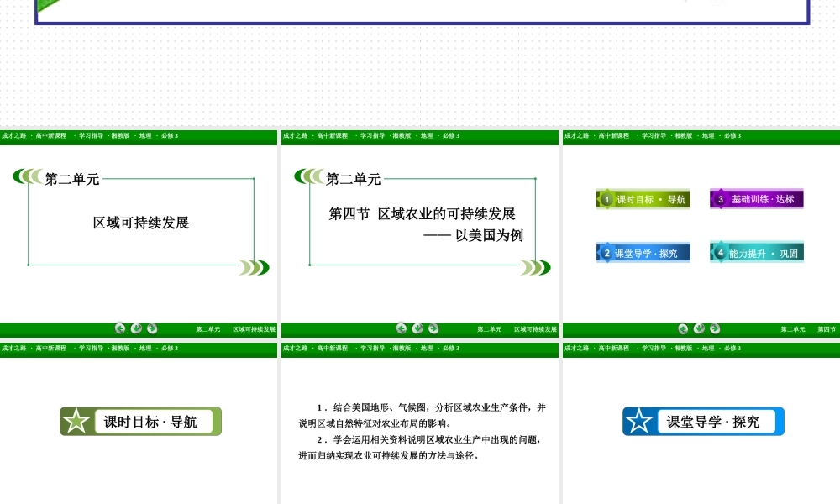Click star icon beside 课堂导学·探究 banner
Viewport: 840px width, 504px height.
(x=639, y=422)
